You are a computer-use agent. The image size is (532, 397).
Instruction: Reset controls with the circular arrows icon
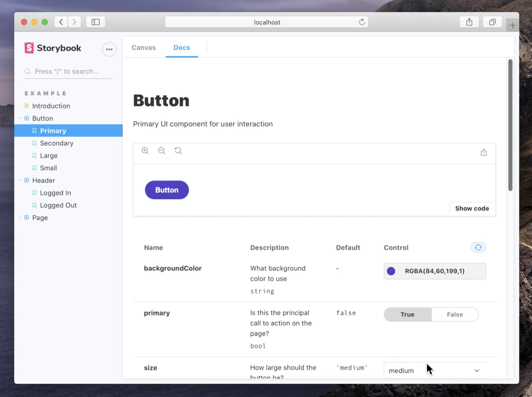478,248
